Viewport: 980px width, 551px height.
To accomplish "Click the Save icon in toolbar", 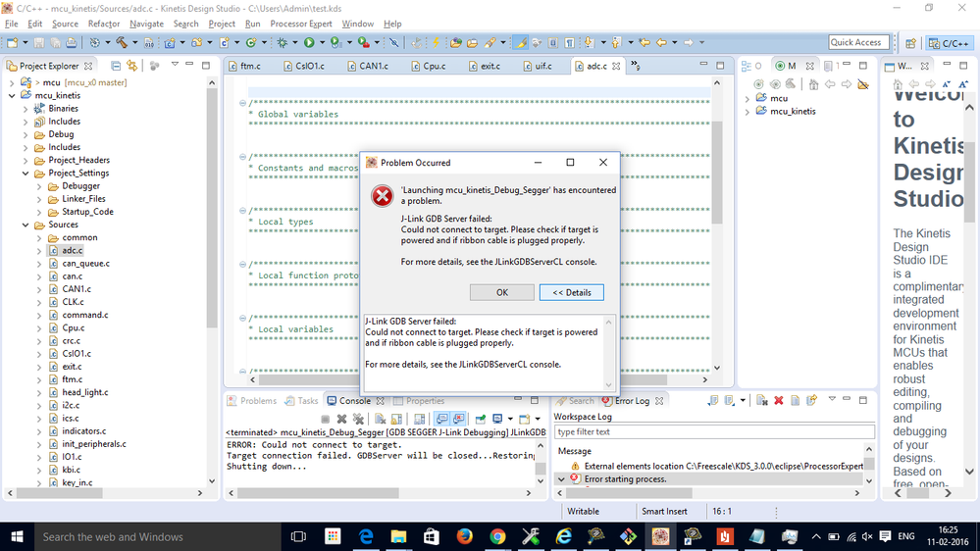I will (39, 42).
